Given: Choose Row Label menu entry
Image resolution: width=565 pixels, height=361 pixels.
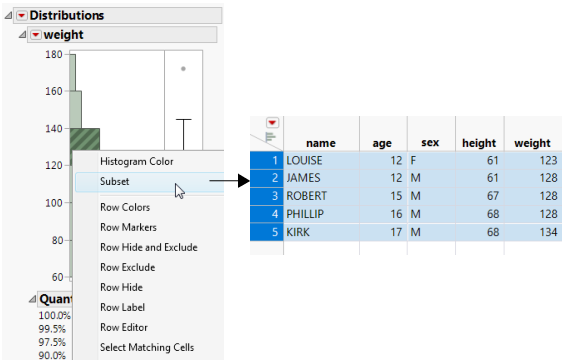Looking at the screenshot, I should [123, 307].
